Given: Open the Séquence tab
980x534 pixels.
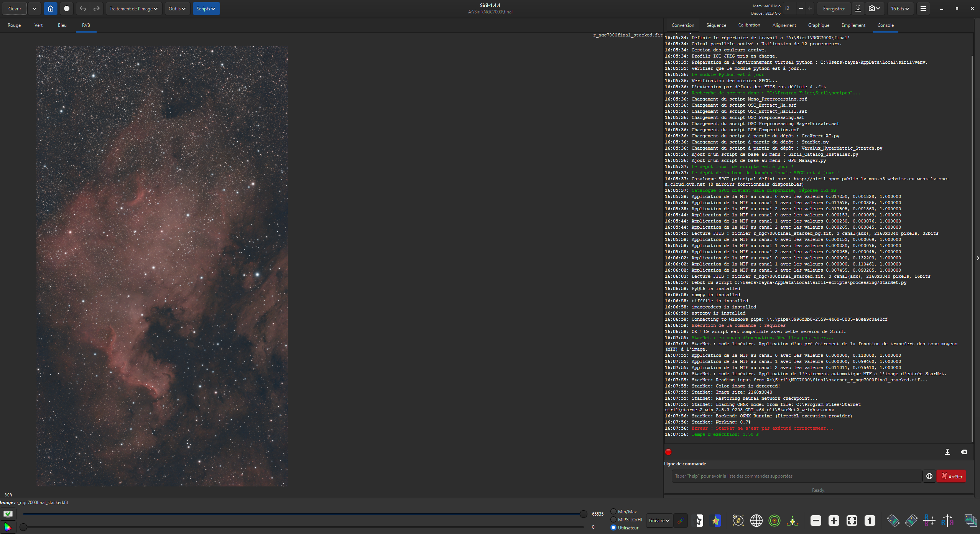Looking at the screenshot, I should point(716,25).
